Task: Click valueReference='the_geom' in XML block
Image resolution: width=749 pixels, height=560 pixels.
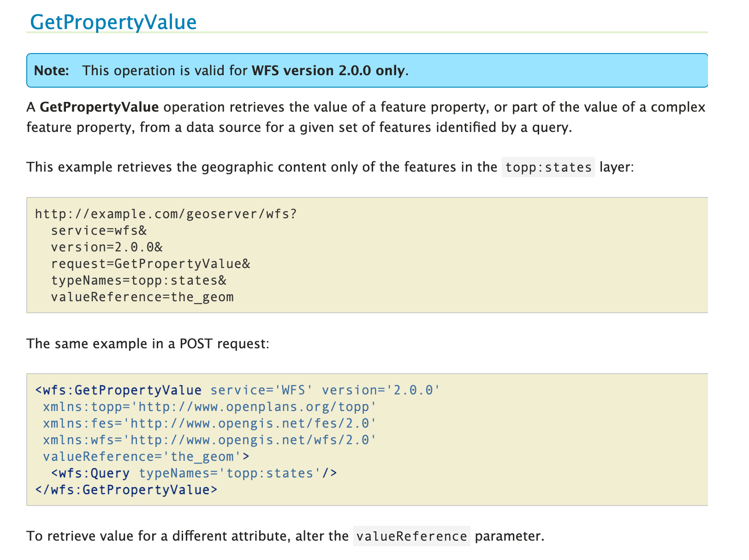Action: [143, 457]
